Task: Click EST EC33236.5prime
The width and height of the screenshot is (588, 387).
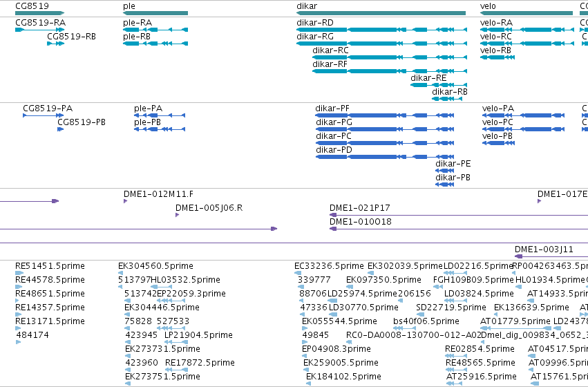Action: [x=298, y=273]
